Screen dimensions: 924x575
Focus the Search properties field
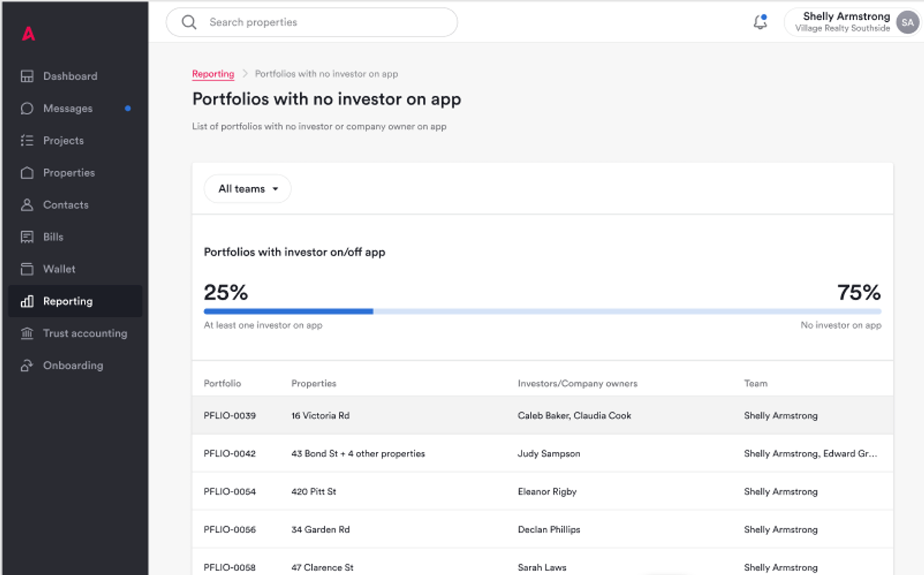coord(321,22)
